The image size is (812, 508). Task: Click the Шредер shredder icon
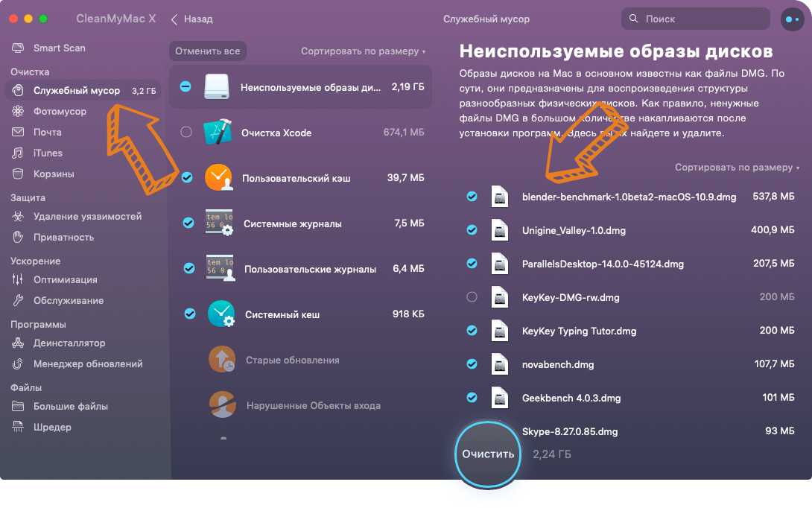coord(18,428)
